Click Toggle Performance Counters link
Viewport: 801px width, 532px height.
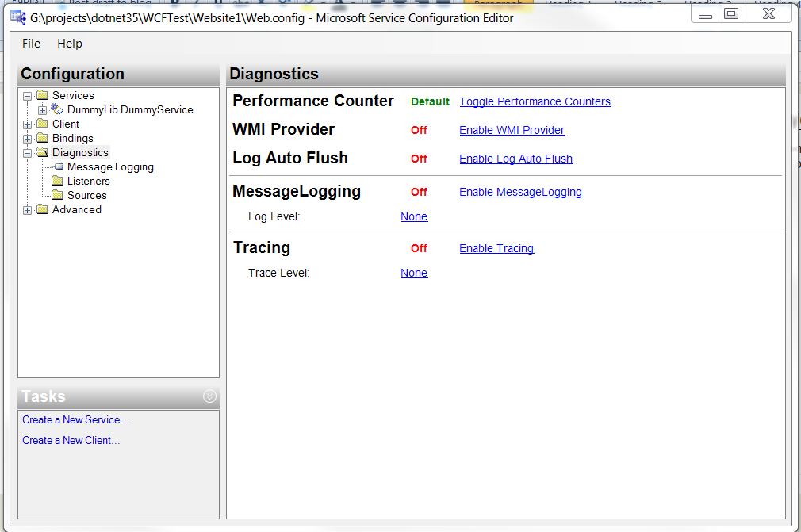pos(535,101)
